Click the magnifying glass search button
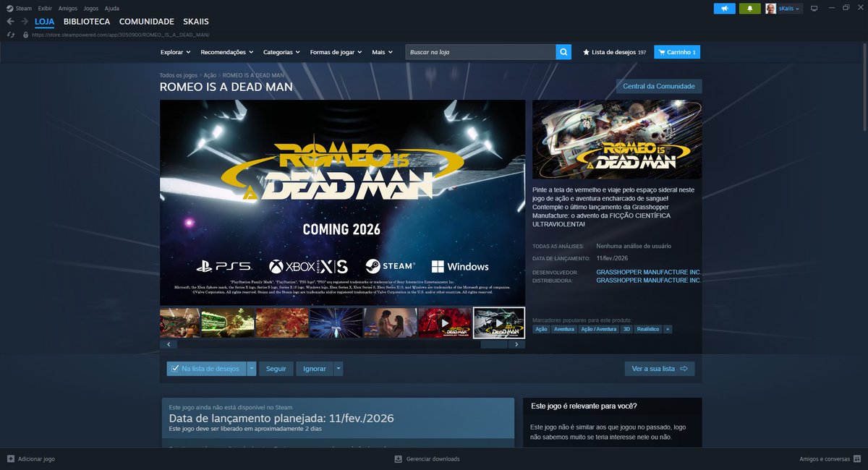The height and width of the screenshot is (470, 868). point(563,52)
